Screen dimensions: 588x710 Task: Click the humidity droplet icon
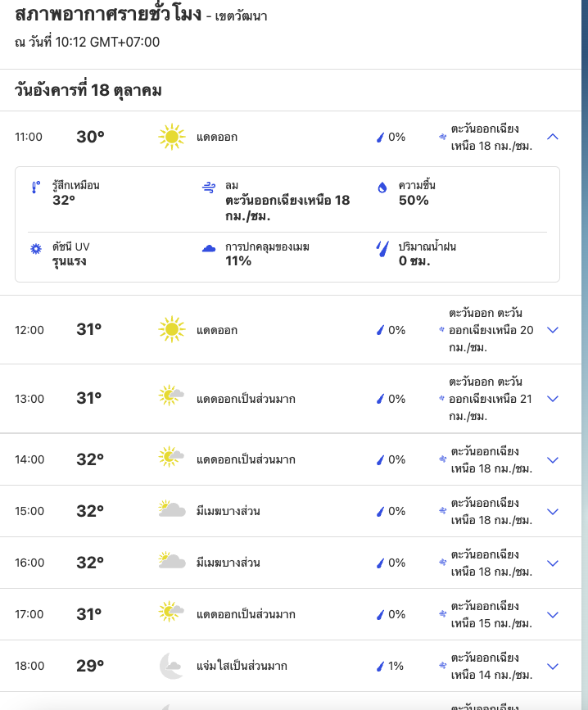[x=382, y=187]
